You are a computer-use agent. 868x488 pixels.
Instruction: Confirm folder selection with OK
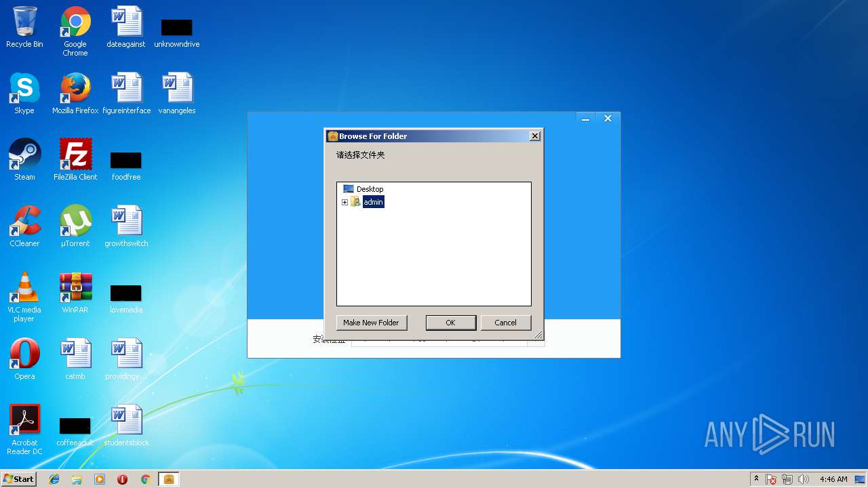click(x=450, y=323)
